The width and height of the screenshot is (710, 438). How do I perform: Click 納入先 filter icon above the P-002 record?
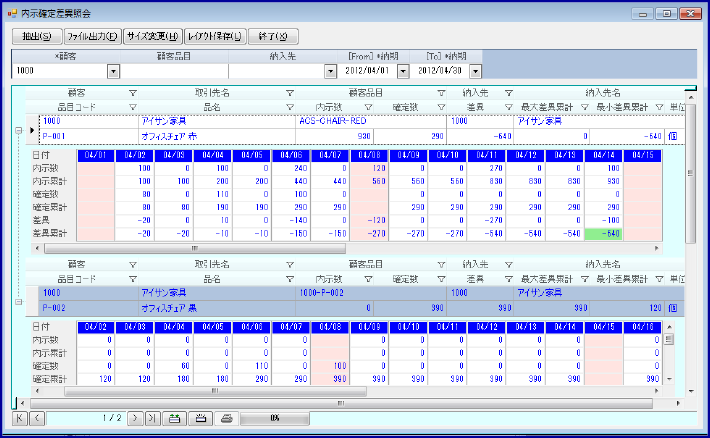coord(509,265)
